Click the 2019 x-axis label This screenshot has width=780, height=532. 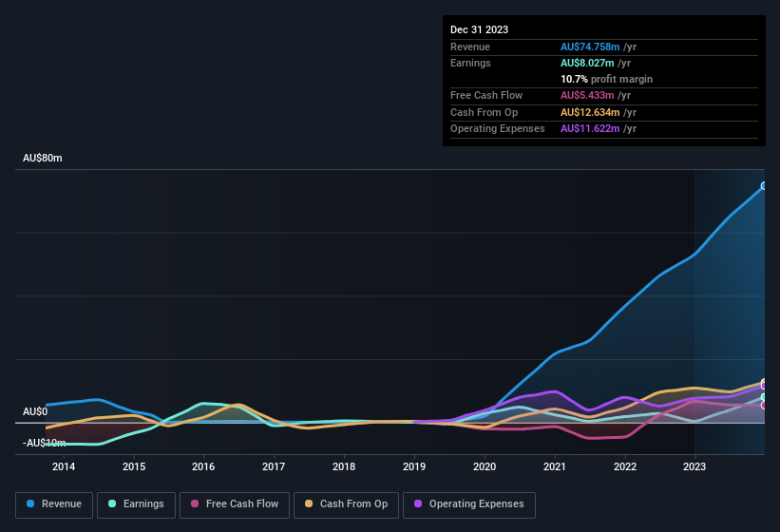coord(414,466)
